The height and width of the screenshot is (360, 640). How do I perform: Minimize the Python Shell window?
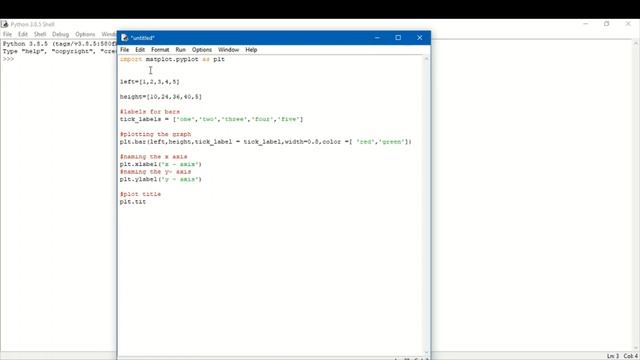click(x=586, y=24)
